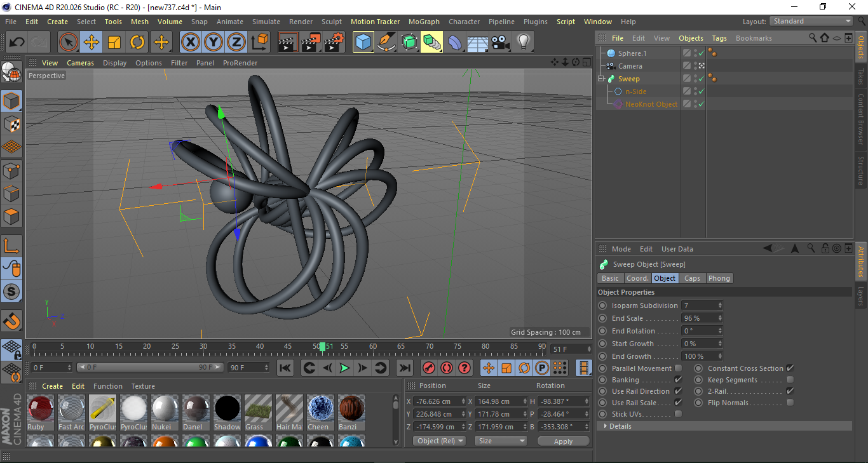
Task: Select the Ruby material swatch
Action: point(41,408)
